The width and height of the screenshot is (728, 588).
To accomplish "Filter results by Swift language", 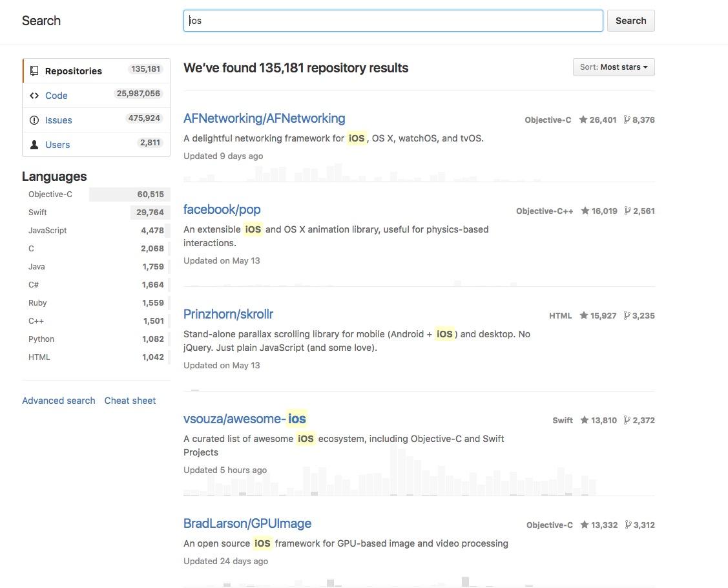I will pyautogui.click(x=37, y=213).
